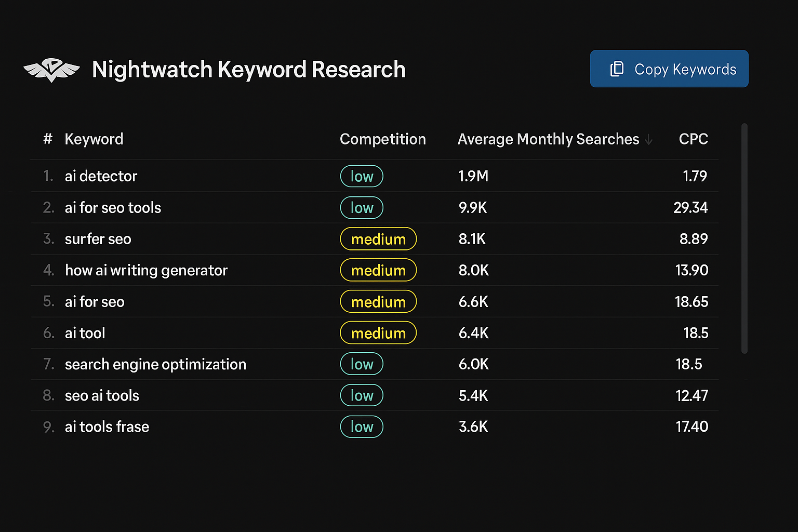798x532 pixels.
Task: Click the CPC value 18.5 for ai tool
Action: point(696,333)
